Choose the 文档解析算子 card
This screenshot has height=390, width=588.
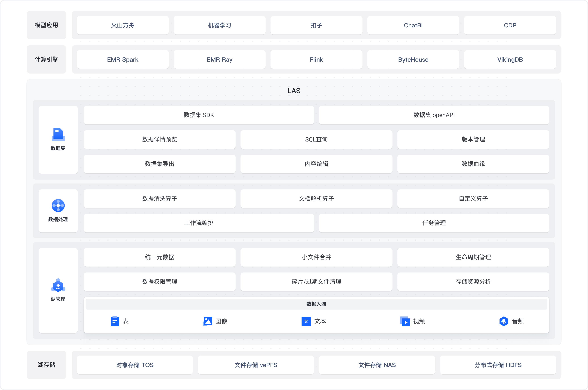[316, 198]
